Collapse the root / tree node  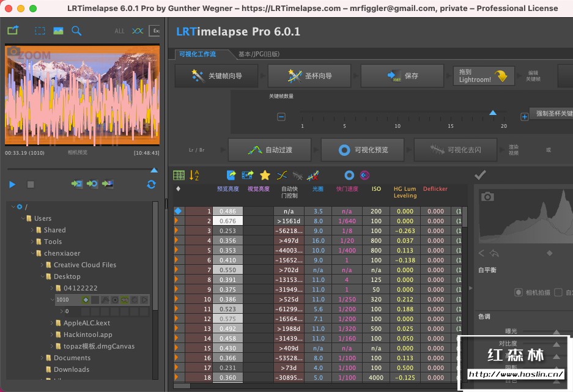tap(13, 207)
